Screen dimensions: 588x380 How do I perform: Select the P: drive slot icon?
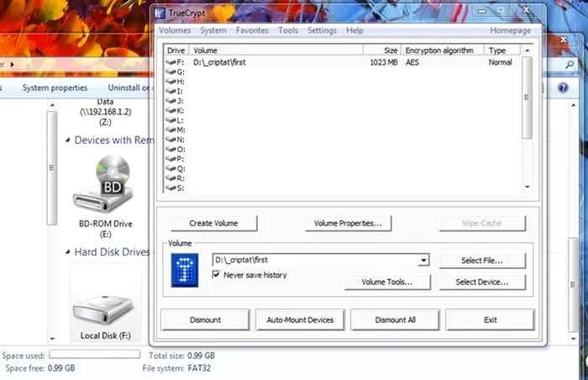[x=171, y=159]
